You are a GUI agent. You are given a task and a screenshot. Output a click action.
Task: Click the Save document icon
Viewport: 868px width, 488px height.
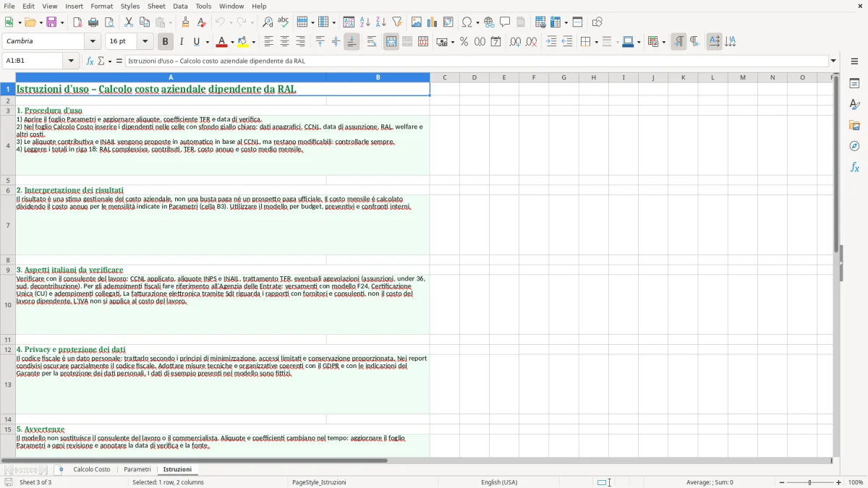51,22
